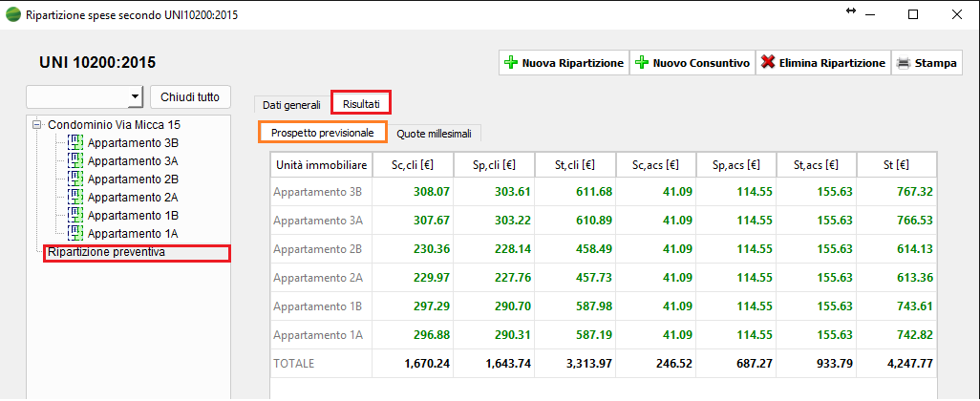The height and width of the screenshot is (401, 980).
Task: Click the printer icon for Stampa
Action: click(903, 63)
